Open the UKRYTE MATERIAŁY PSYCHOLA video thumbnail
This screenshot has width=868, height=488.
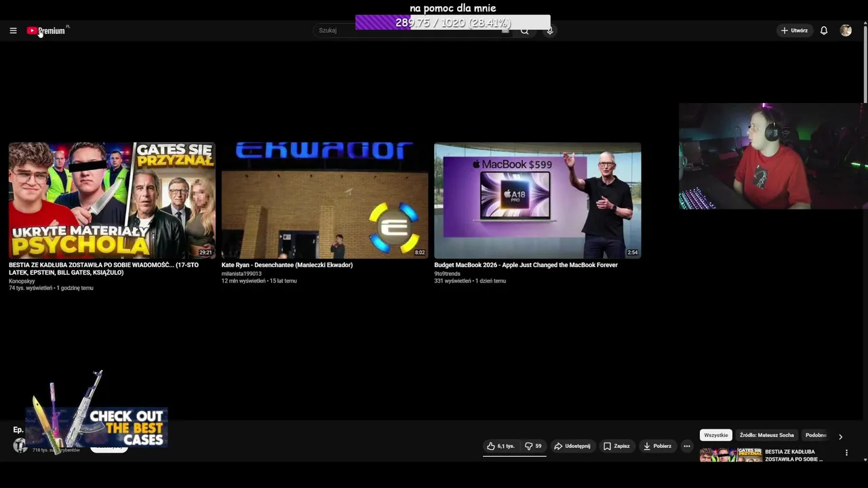(112, 200)
